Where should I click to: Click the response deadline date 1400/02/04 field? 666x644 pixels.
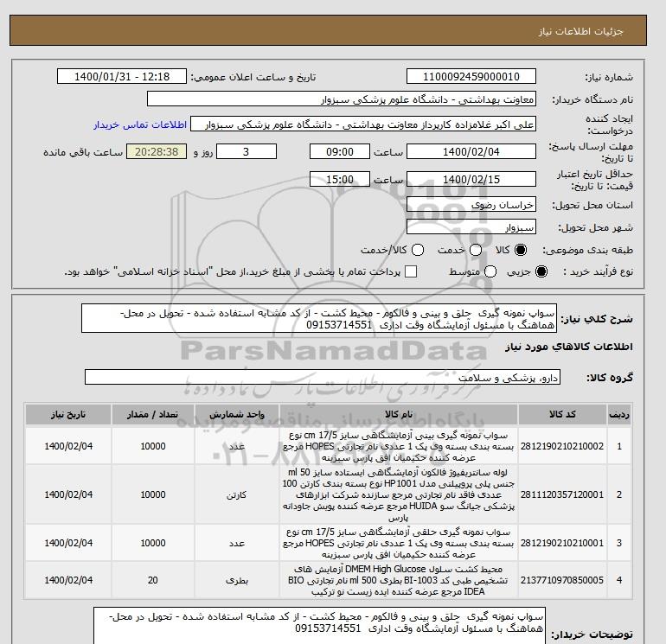click(471, 151)
